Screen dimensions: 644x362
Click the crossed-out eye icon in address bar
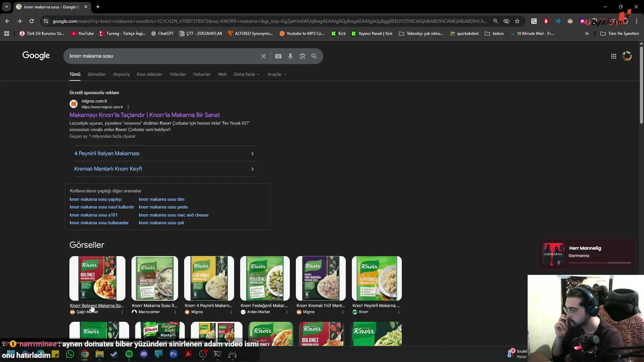(x=506, y=21)
